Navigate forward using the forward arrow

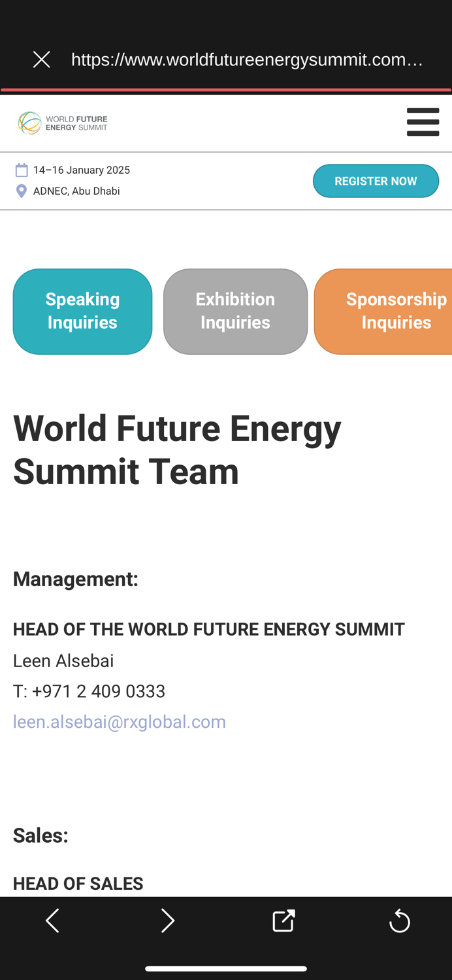(x=168, y=920)
